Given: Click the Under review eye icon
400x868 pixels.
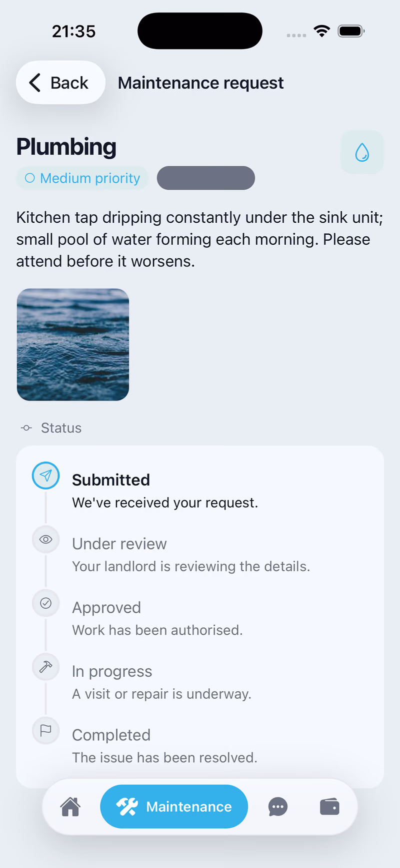Looking at the screenshot, I should tap(46, 539).
